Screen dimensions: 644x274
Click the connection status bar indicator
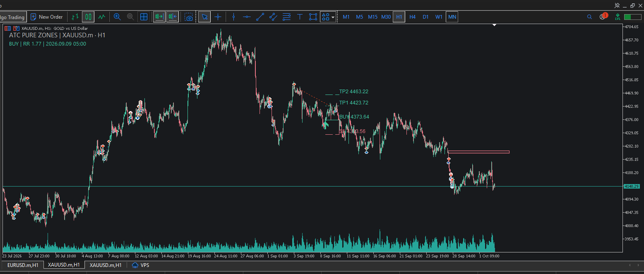[633, 17]
